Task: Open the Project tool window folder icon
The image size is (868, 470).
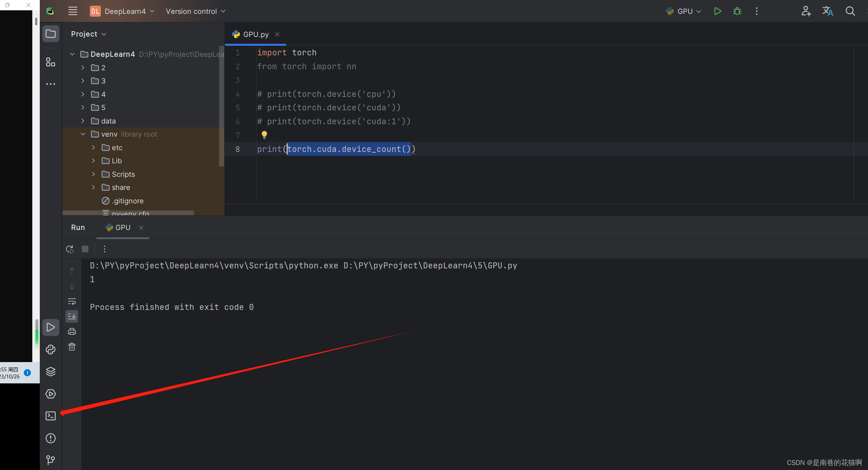Action: tap(51, 34)
